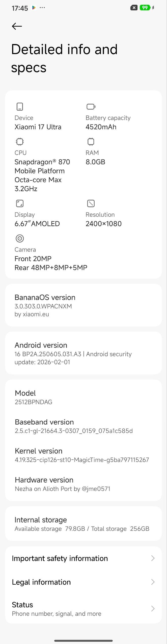Screen dimensions: 167x644
Task: Tap the Kernel version entry
Action: [82, 455]
